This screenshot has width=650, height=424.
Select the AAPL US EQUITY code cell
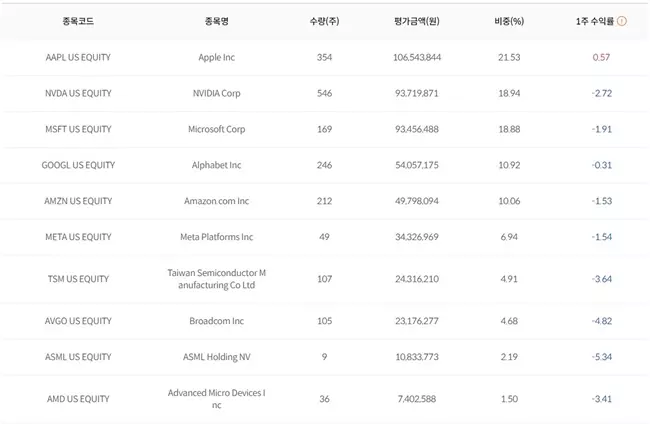[x=78, y=57]
